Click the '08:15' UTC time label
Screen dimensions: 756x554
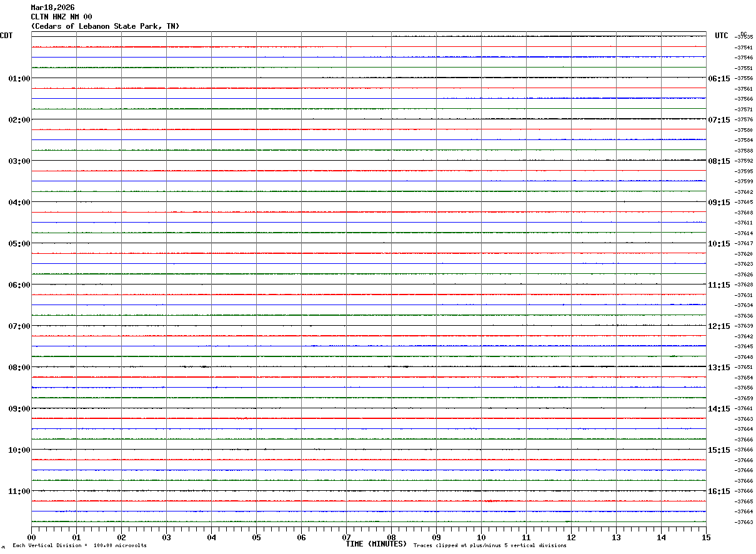pos(719,161)
